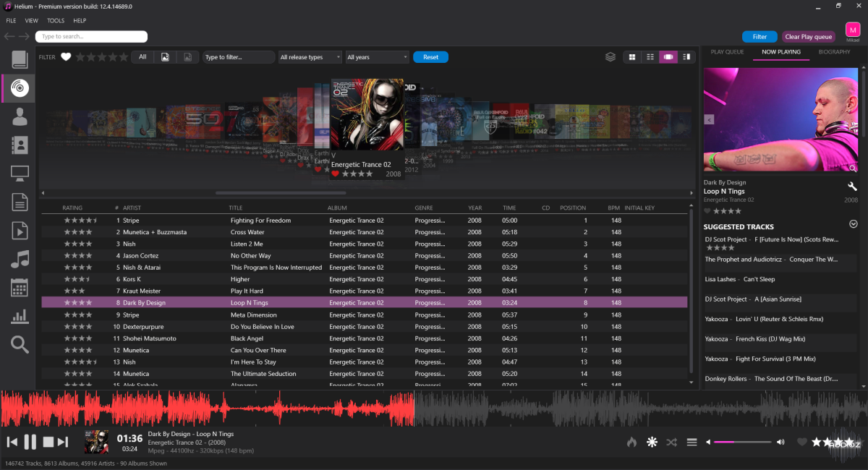
Task: Open the monitor screen icon in sidebar
Action: [20, 174]
